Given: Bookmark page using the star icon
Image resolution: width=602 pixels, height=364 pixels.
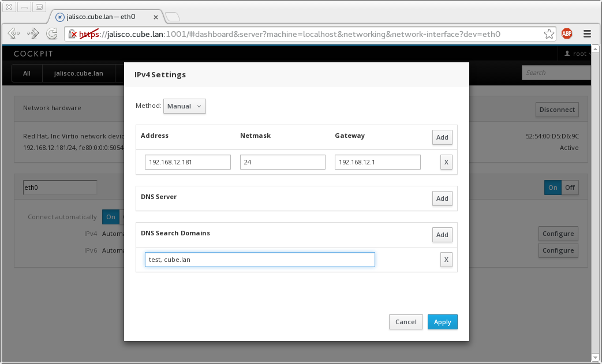Looking at the screenshot, I should pyautogui.click(x=549, y=34).
